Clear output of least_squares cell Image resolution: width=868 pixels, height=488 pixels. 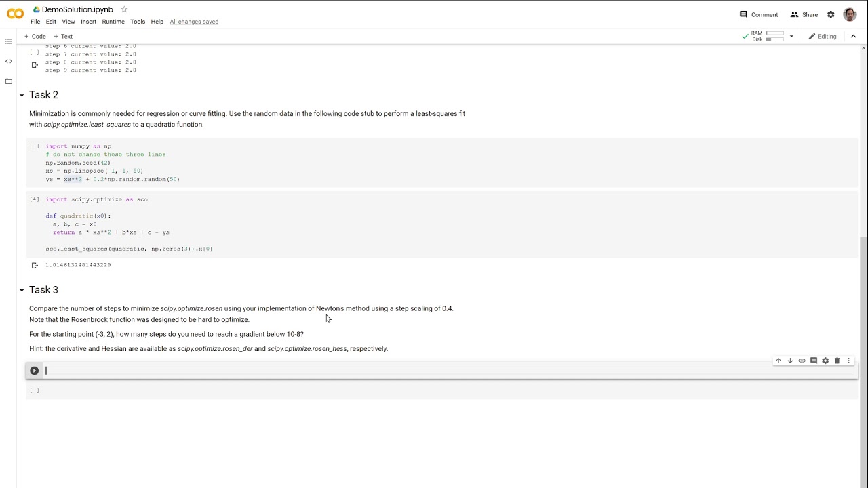pos(35,265)
